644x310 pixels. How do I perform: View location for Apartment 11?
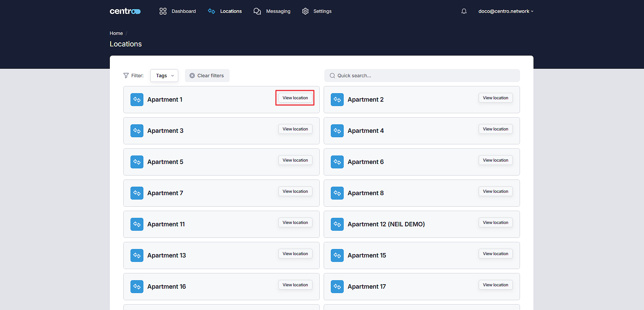[x=295, y=223]
